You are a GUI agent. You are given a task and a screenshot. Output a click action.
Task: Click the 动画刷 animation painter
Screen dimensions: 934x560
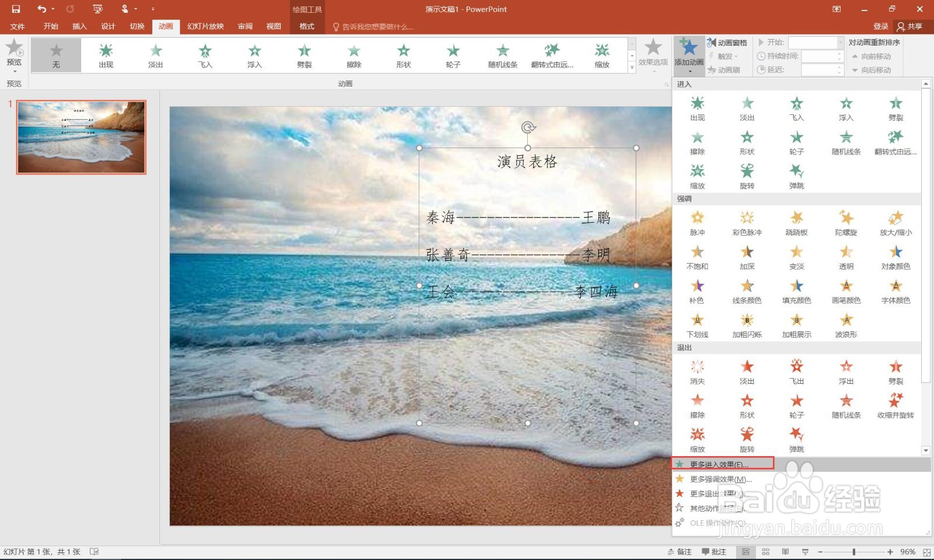coord(724,70)
